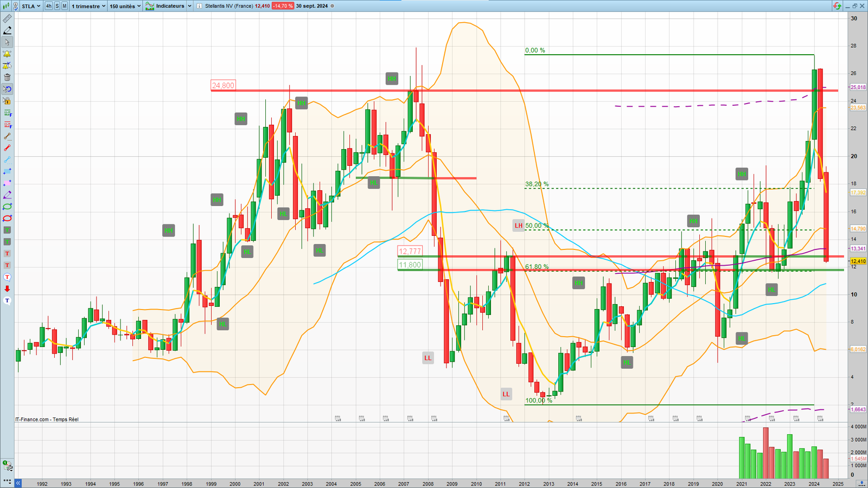868x488 pixels.
Task: Click the chart link group icon
Action: tap(16, 6)
